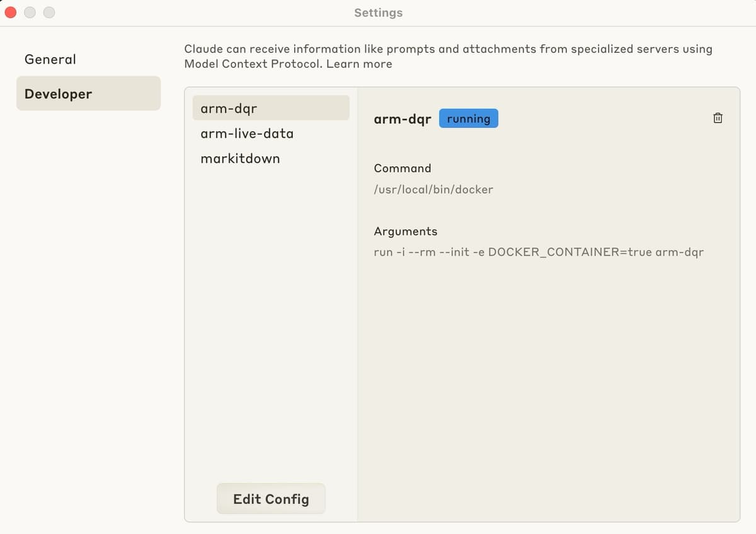The height and width of the screenshot is (534, 756).
Task: Select the Developer settings section
Action: pos(88,93)
